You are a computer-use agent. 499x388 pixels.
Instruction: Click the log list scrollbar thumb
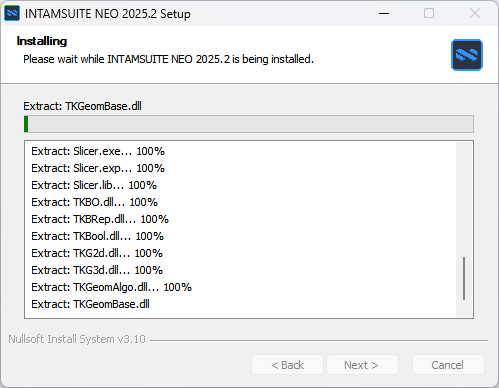[x=464, y=278]
